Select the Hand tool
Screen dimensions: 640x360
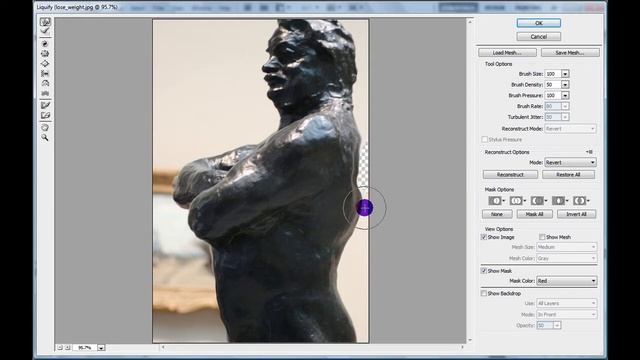point(45,128)
